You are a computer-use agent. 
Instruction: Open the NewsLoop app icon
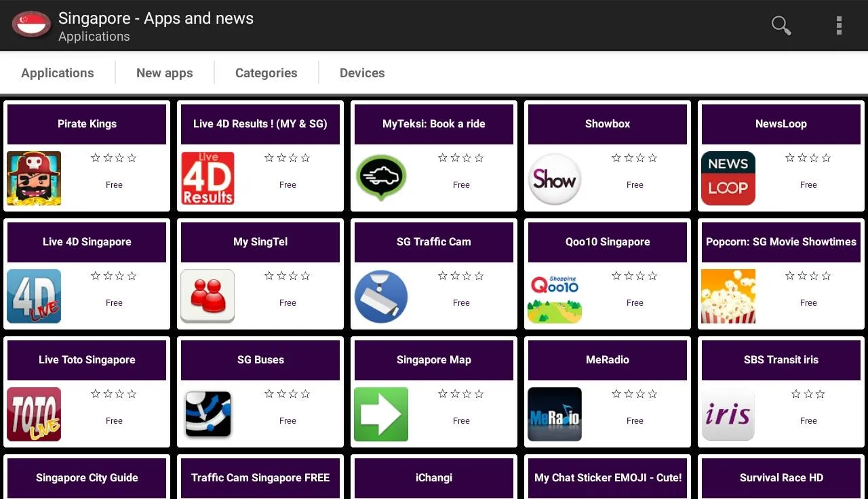tap(728, 178)
